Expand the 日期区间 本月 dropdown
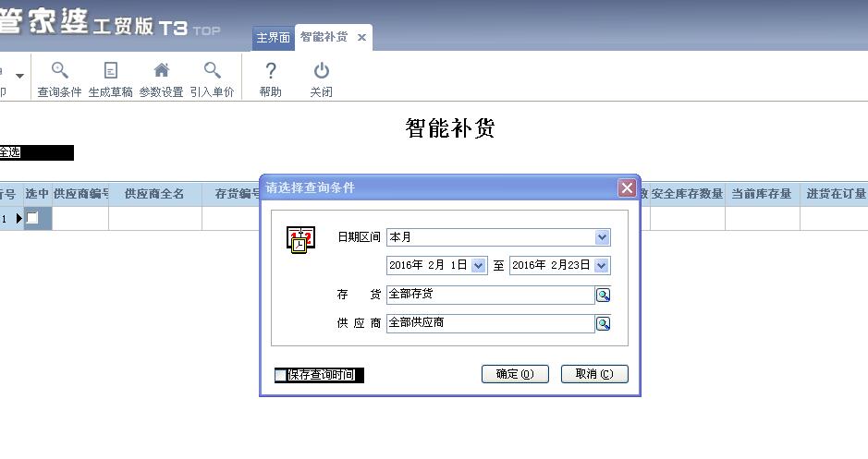The image size is (868, 459). coord(602,238)
